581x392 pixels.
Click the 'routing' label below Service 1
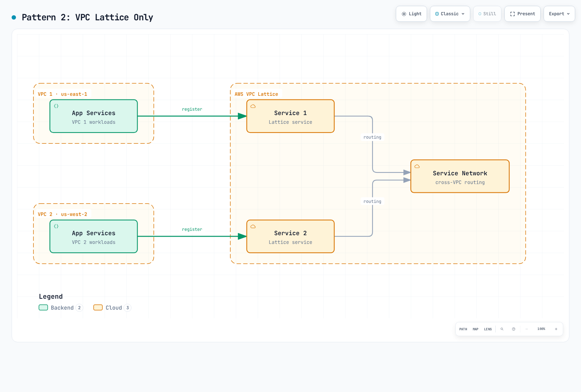point(373,137)
